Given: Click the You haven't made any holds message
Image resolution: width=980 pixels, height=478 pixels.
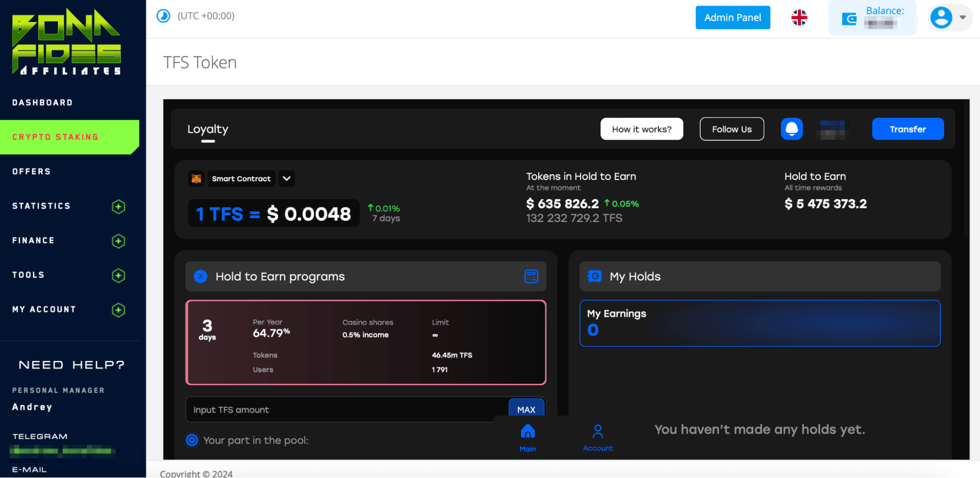Looking at the screenshot, I should (760, 429).
